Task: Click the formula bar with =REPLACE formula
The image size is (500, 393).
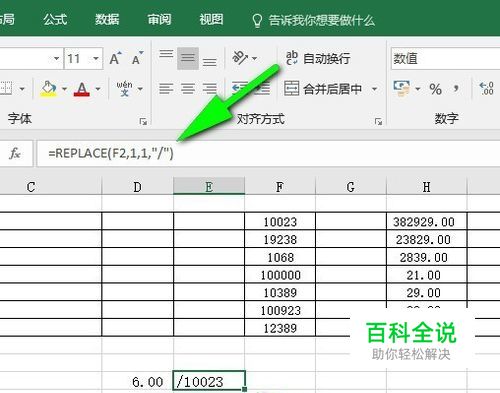Action: click(268, 153)
